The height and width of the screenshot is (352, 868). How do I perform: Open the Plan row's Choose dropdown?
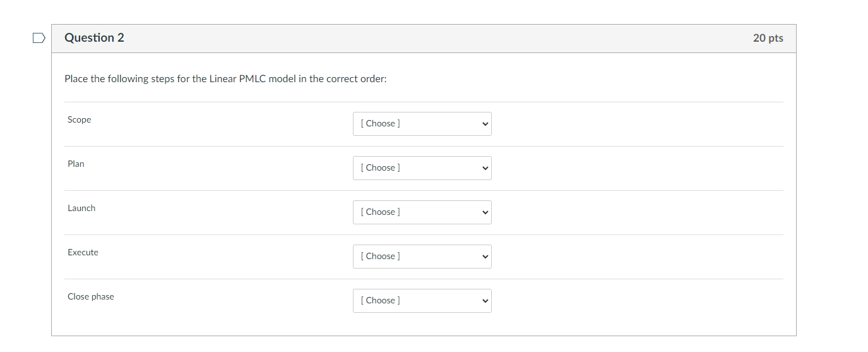click(x=422, y=168)
